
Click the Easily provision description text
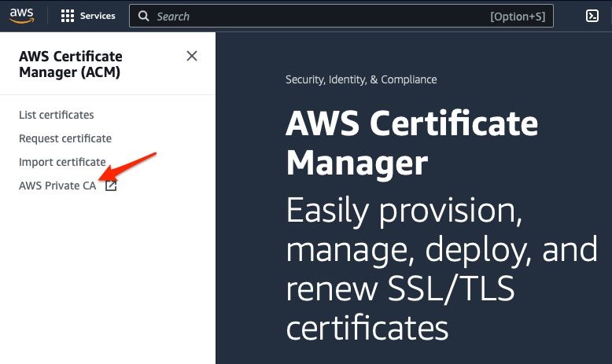(x=441, y=269)
